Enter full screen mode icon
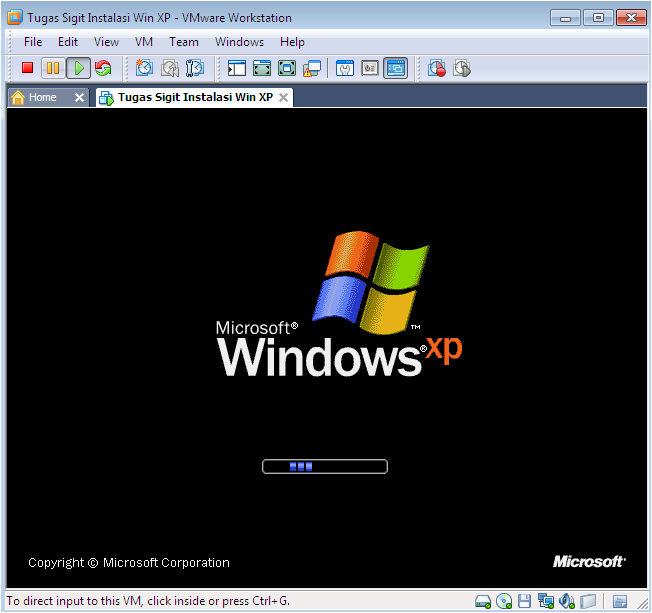Viewport: 652px width, 613px height. 287,68
